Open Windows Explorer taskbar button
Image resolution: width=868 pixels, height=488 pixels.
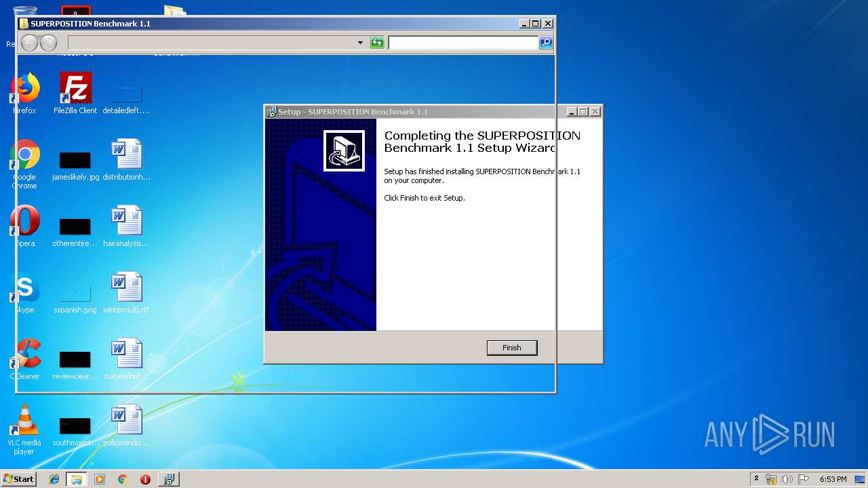77,479
